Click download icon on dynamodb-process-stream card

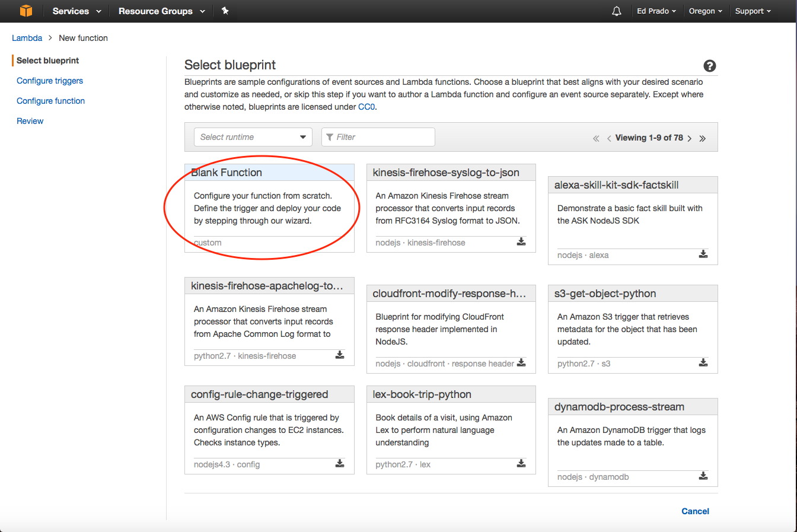pos(703,476)
